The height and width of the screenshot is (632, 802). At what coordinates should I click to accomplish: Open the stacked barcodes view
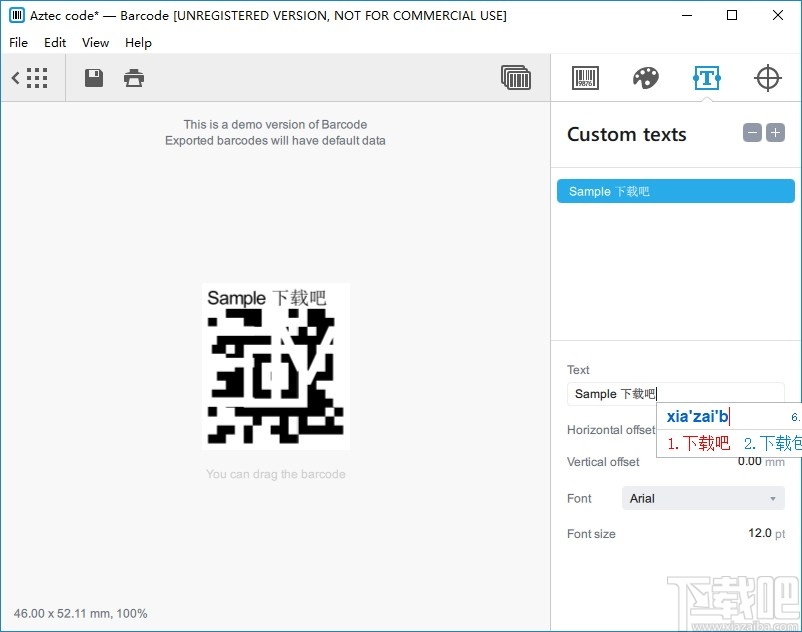[516, 77]
